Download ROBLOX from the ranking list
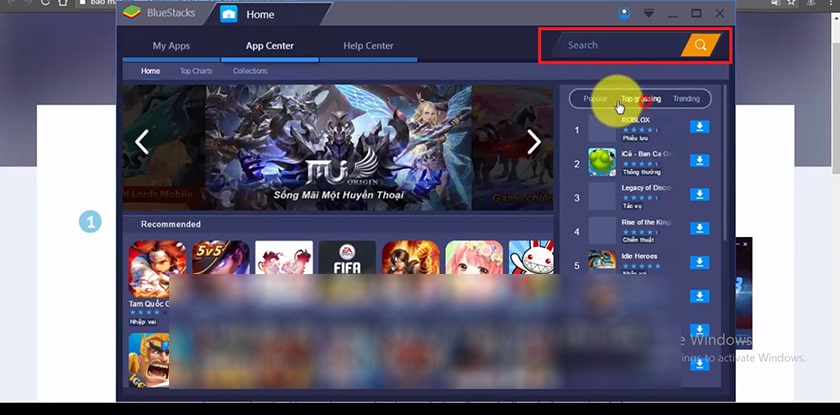 coord(700,127)
